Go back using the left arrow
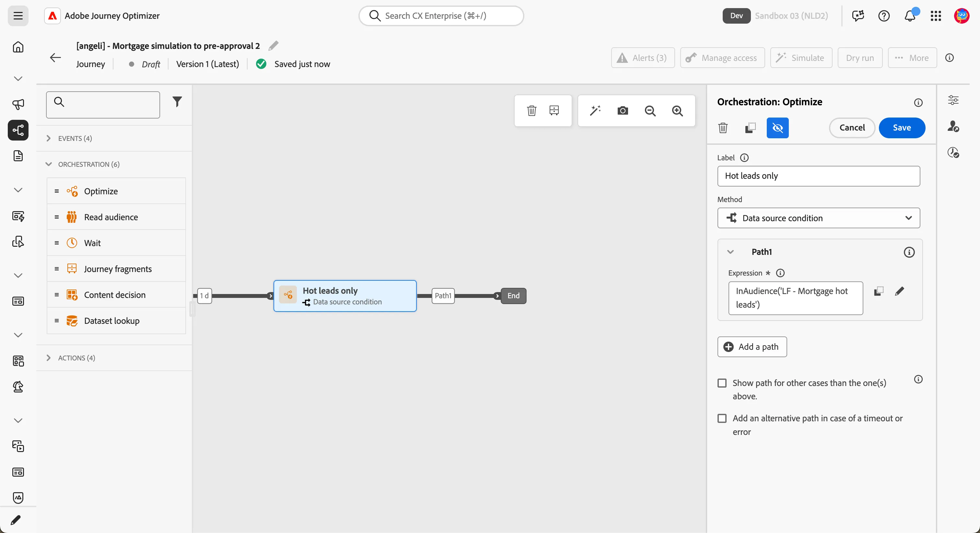 point(55,58)
